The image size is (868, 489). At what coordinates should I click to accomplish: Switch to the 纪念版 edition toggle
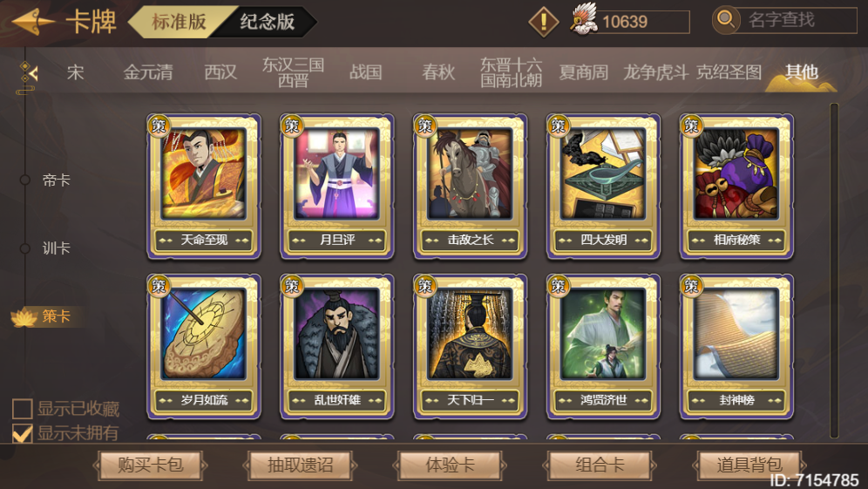[267, 22]
